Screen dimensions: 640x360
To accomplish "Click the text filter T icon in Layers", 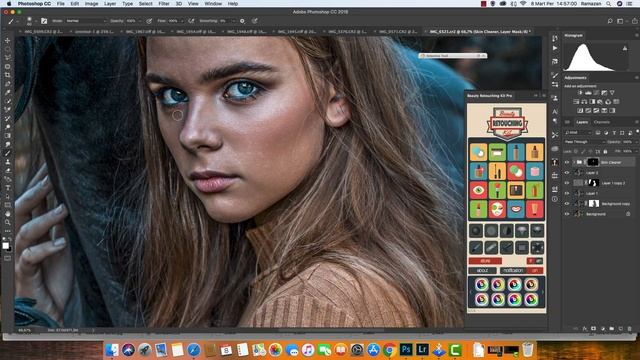I will 614,133.
